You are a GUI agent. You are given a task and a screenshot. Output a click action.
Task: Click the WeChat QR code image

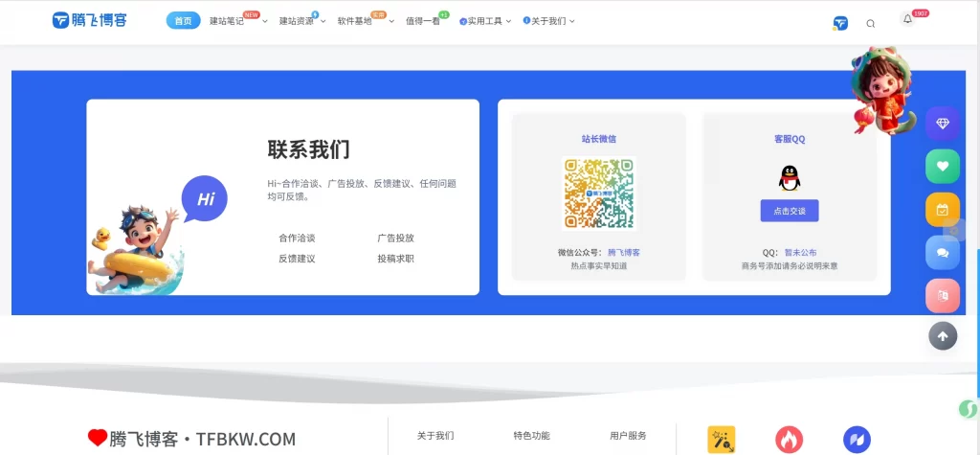click(599, 193)
